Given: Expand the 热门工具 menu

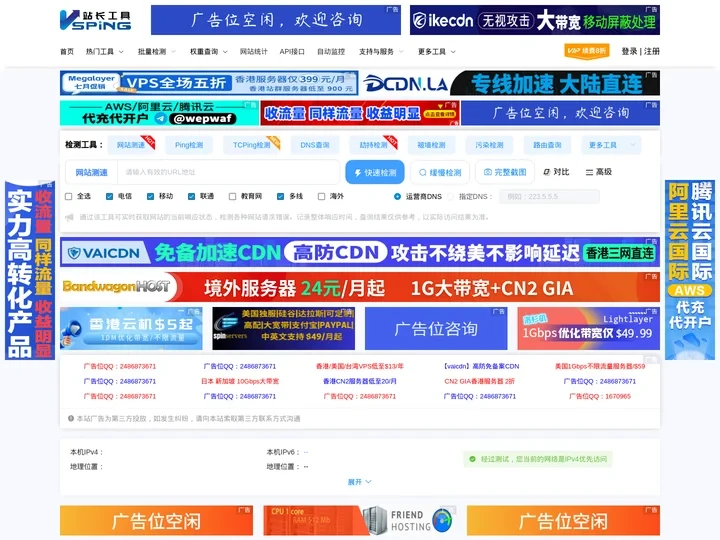Looking at the screenshot, I should pos(105,51).
